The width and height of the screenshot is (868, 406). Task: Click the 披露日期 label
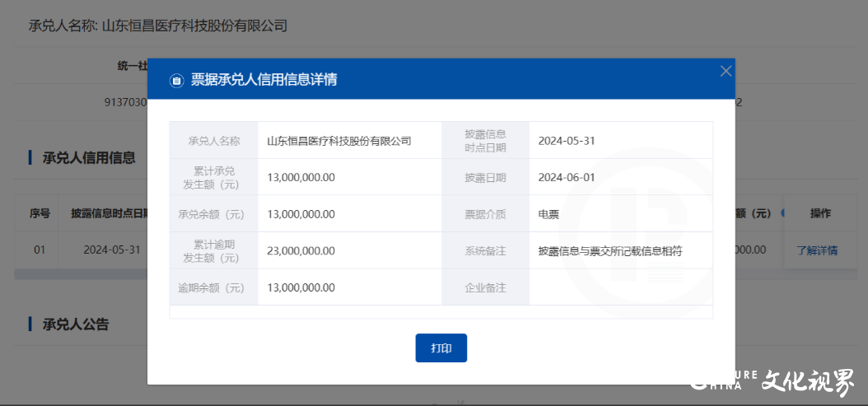point(486,177)
